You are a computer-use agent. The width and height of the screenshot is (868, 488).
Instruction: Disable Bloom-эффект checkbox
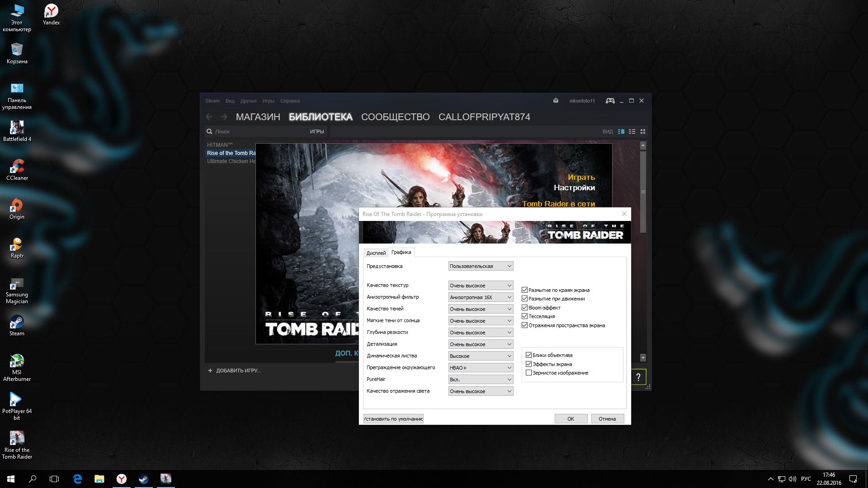pyautogui.click(x=525, y=308)
